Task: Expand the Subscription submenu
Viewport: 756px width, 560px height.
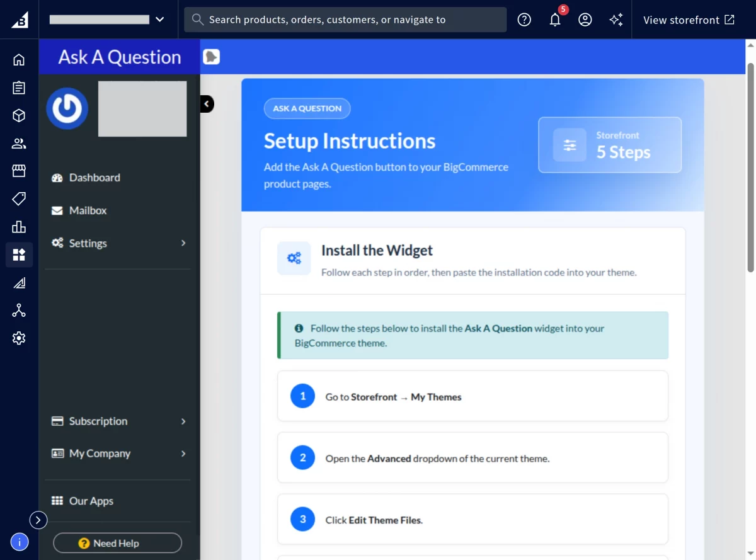Action: pyautogui.click(x=119, y=421)
